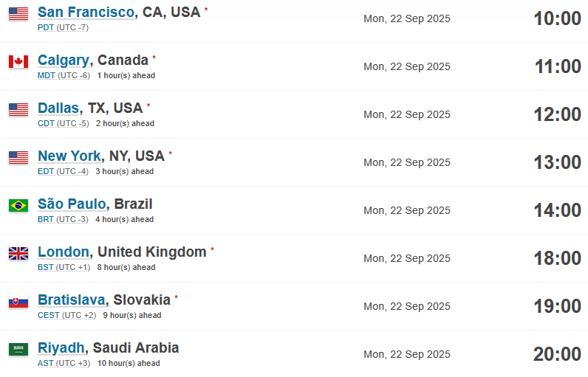
Task: Click the Slovakia flag icon
Action: click(18, 302)
